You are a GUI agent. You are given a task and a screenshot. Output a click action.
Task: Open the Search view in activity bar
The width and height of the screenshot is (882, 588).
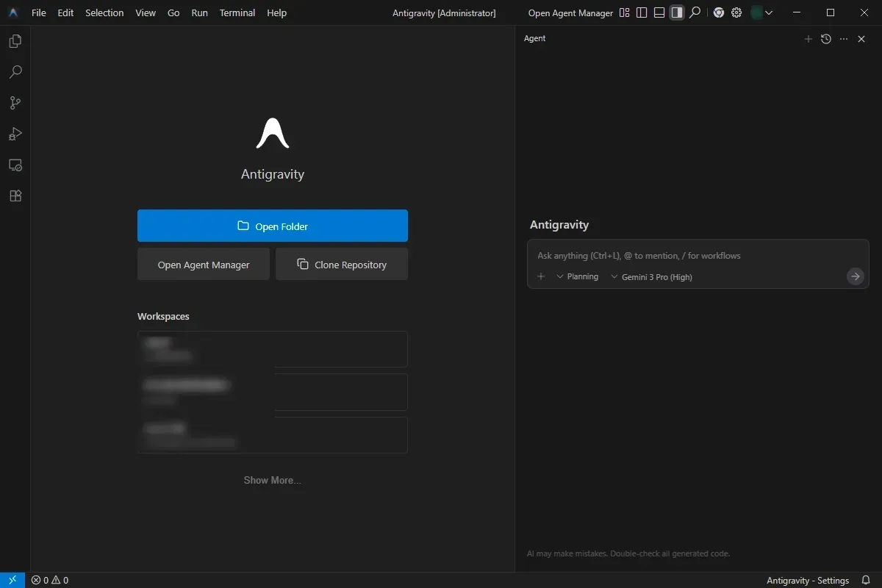pyautogui.click(x=15, y=72)
